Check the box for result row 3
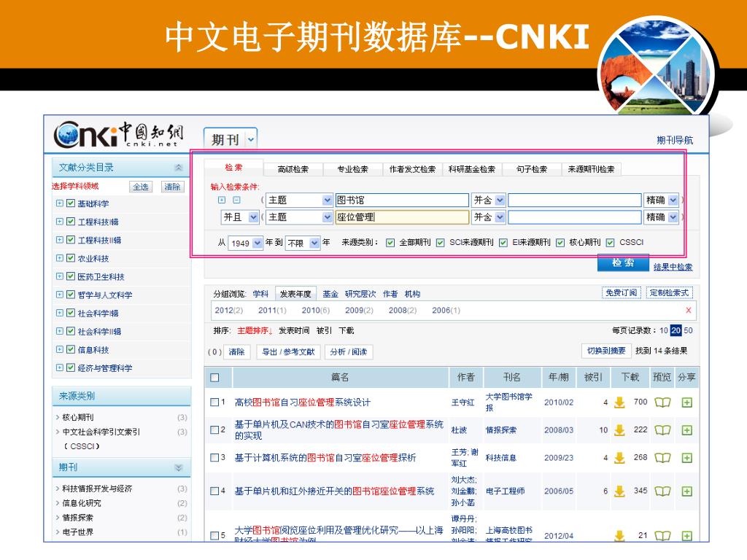747x560 pixels. 215,458
